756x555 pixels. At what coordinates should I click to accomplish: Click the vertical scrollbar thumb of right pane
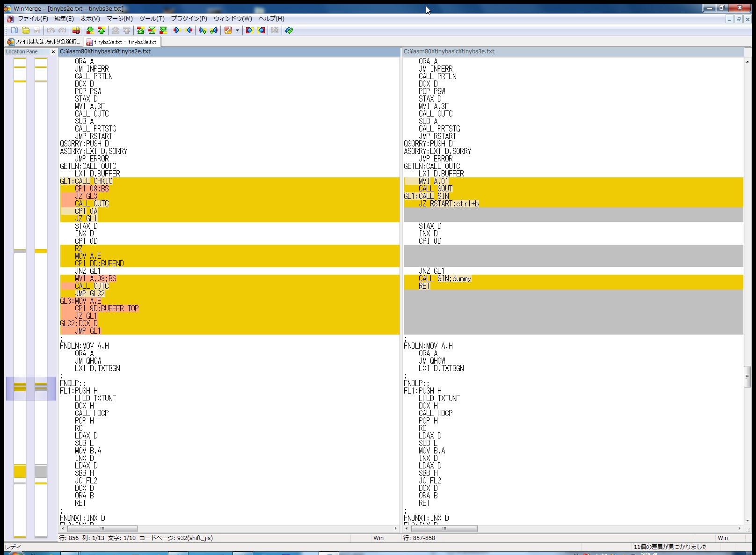point(747,377)
